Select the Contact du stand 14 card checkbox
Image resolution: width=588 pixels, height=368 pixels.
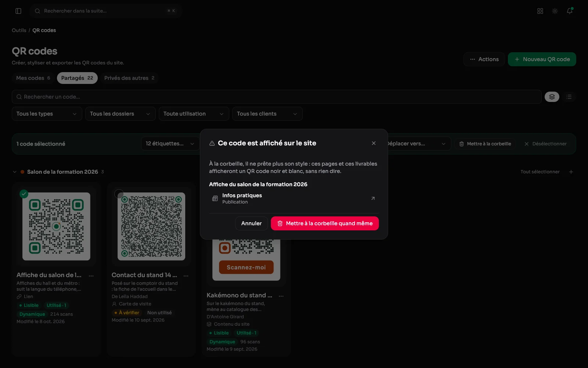[119, 194]
